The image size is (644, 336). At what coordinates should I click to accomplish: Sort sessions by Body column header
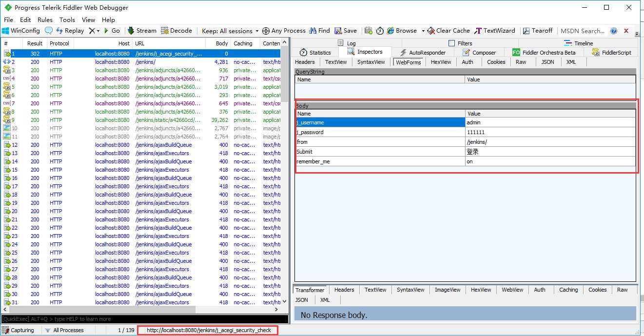click(x=218, y=43)
